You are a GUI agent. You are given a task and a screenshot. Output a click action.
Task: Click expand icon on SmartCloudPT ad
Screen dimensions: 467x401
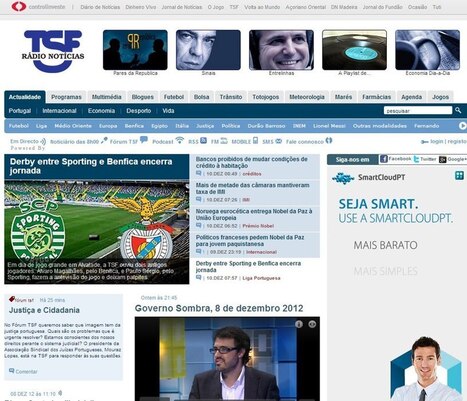459,175
